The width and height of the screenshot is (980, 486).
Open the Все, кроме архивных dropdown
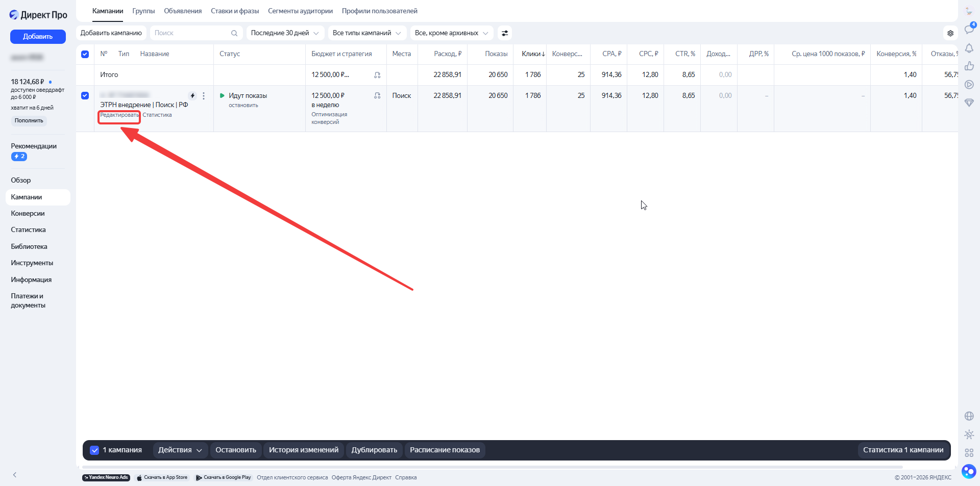click(452, 33)
